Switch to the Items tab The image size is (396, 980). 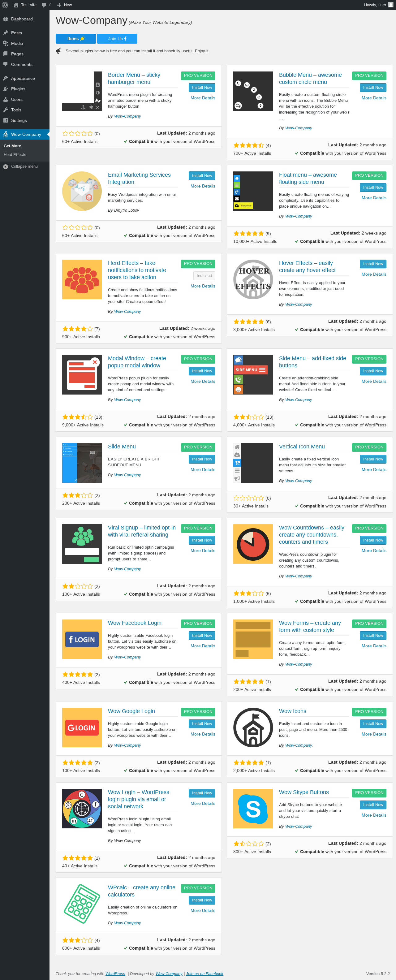click(x=76, y=39)
